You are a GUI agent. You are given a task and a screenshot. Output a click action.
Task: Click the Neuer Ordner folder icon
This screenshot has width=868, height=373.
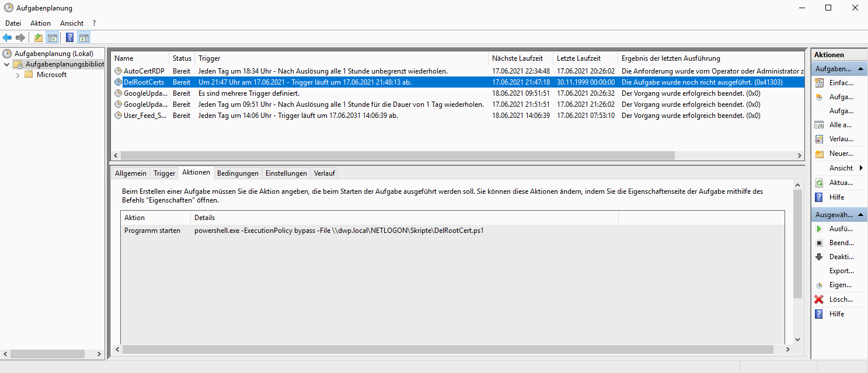(820, 154)
